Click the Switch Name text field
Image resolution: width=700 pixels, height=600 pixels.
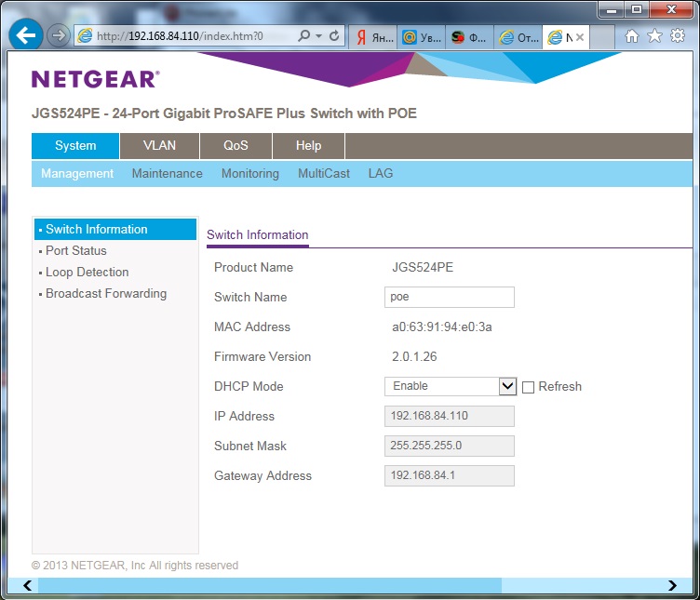449,297
